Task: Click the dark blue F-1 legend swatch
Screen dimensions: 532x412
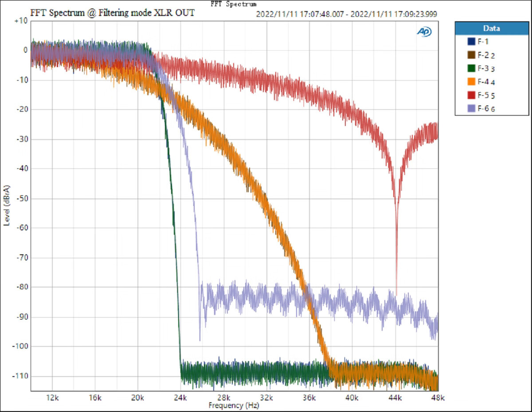Action: click(x=471, y=42)
